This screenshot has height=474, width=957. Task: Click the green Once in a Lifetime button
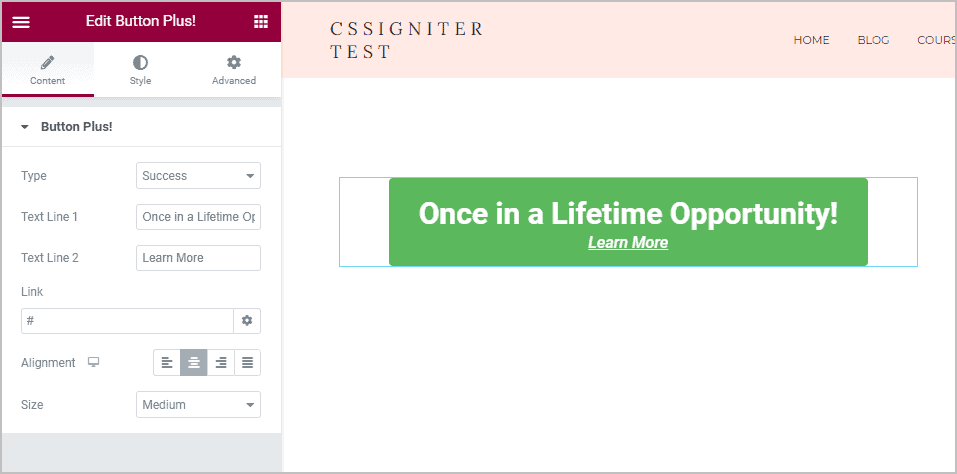pos(628,213)
